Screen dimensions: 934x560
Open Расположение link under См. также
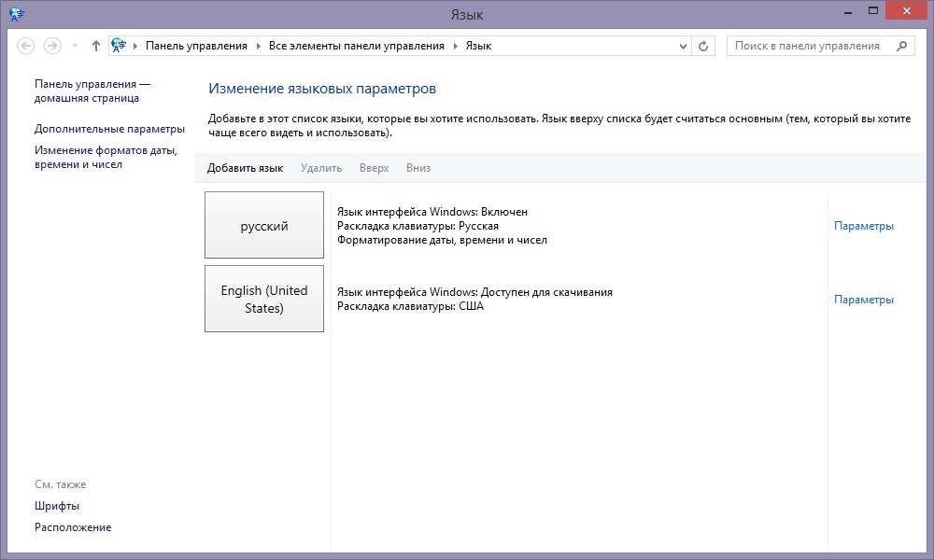(x=73, y=527)
